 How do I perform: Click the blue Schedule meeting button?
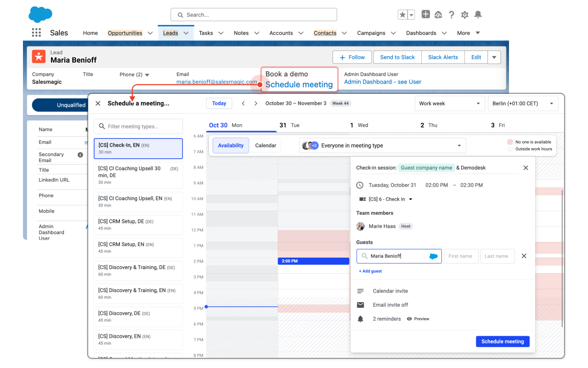[x=503, y=342]
